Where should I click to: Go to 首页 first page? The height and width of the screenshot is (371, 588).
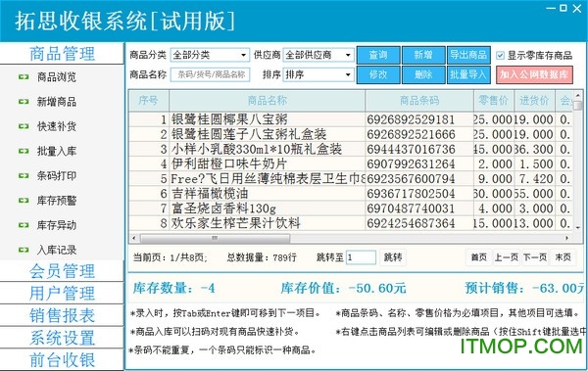click(478, 257)
